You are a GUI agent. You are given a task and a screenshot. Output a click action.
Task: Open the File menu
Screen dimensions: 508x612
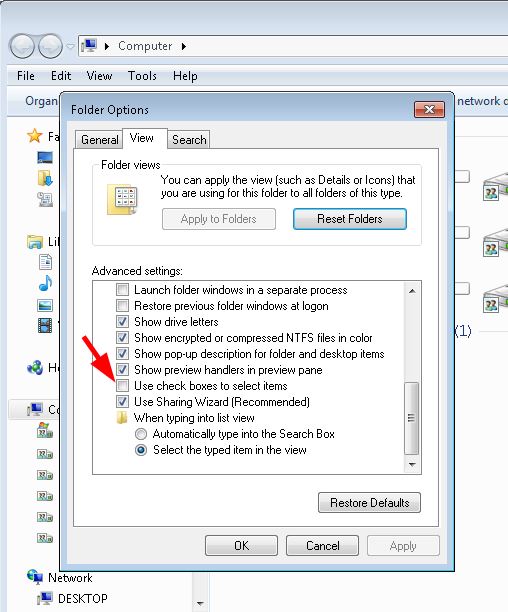26,76
